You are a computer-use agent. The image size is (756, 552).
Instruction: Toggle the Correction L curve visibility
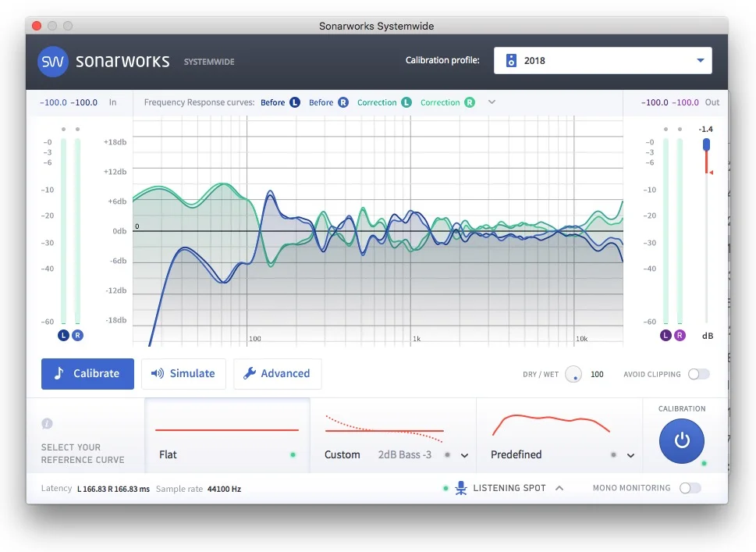click(x=385, y=102)
